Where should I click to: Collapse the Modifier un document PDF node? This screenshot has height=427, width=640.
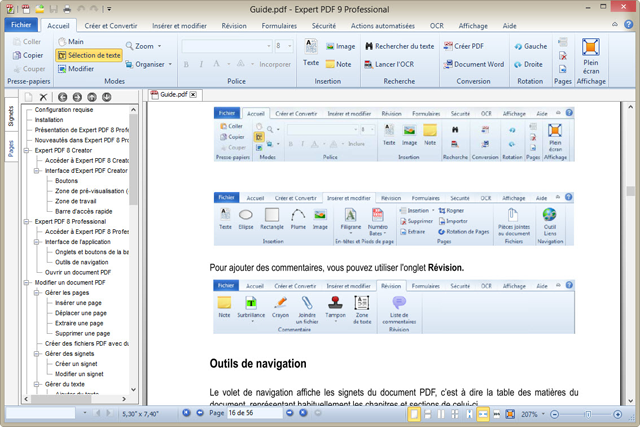pyautogui.click(x=26, y=282)
